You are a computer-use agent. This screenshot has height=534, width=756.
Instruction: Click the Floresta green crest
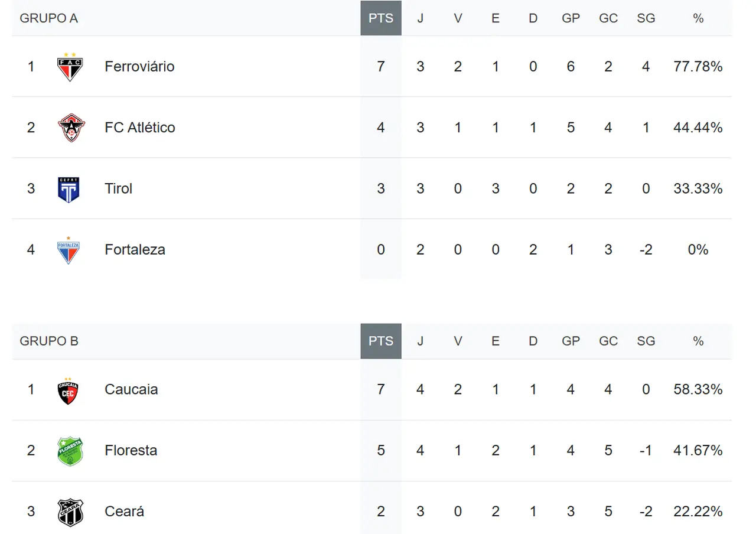click(70, 451)
